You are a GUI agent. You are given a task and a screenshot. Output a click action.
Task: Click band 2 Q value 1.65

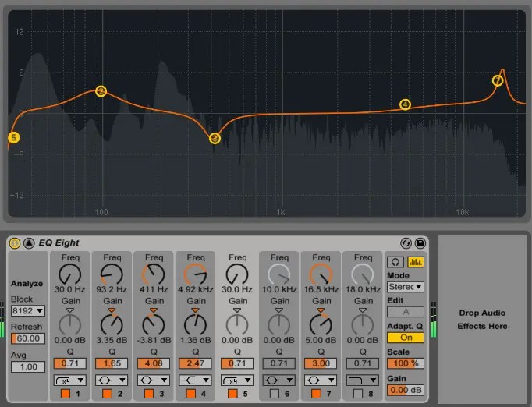(x=112, y=363)
